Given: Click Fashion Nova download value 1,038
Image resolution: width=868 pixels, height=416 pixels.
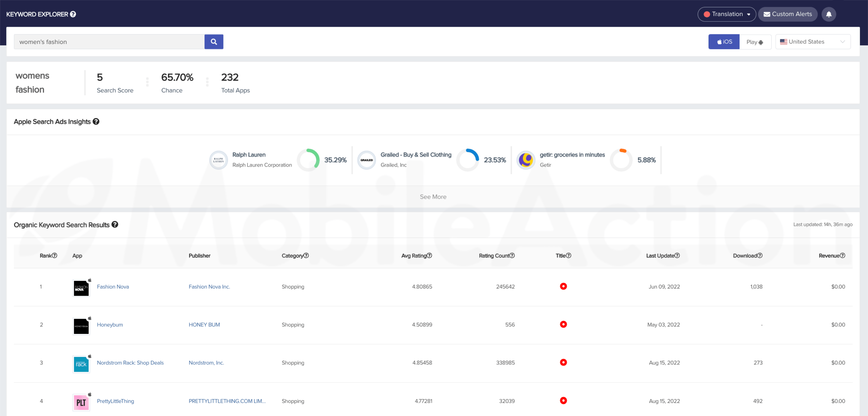Looking at the screenshot, I should tap(756, 287).
